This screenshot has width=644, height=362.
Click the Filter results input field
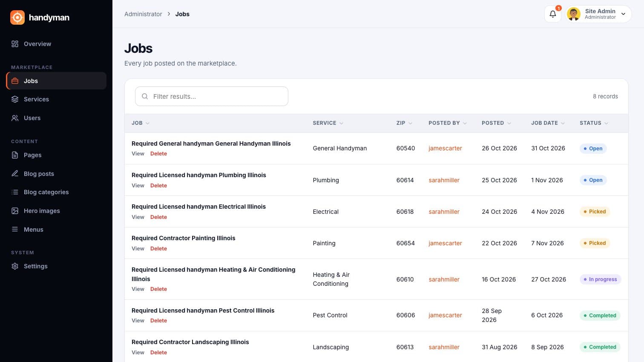(212, 96)
